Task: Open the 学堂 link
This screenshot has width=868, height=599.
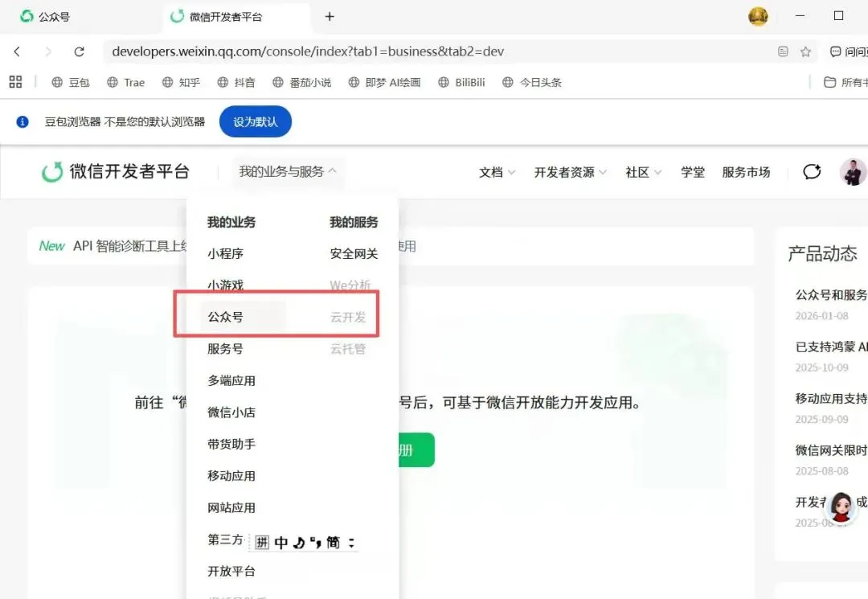Action: tap(693, 172)
